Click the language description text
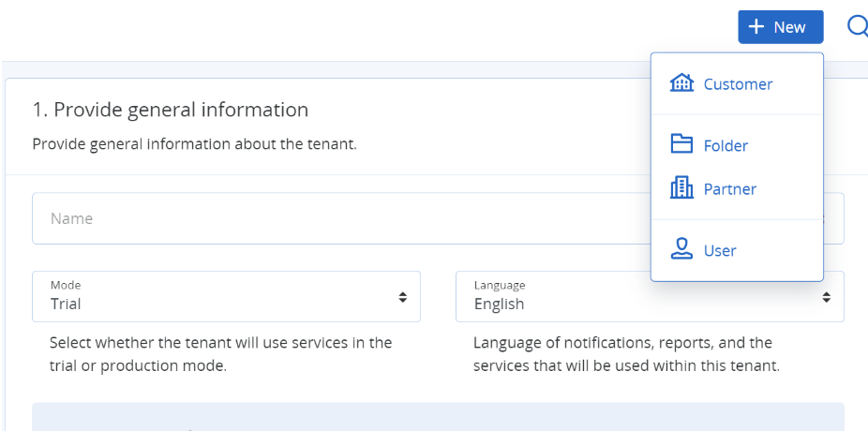Screen dimensions: 868x431 click(626, 354)
